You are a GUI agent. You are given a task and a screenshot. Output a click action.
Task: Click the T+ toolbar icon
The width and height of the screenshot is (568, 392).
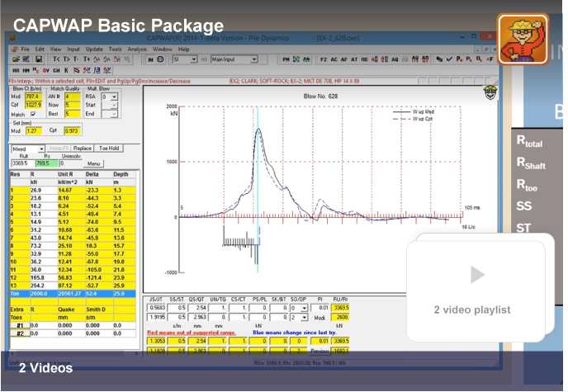tap(86, 59)
